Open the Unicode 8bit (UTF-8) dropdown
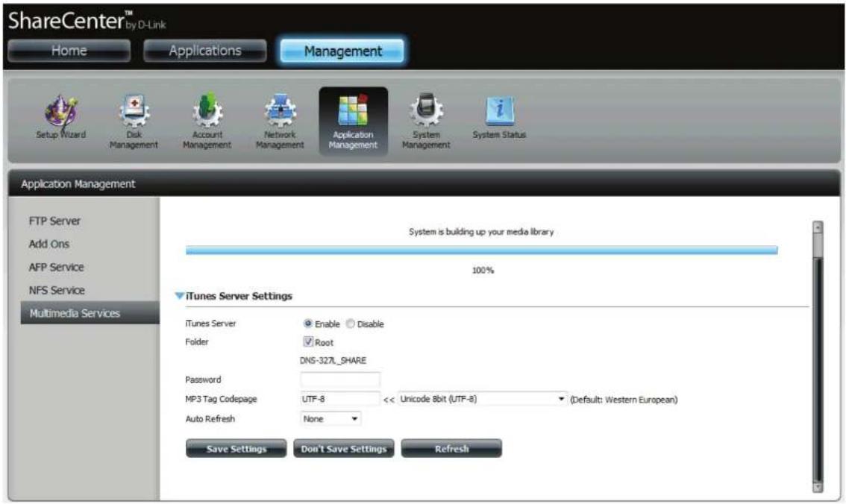The width and height of the screenshot is (846, 504). tap(483, 399)
